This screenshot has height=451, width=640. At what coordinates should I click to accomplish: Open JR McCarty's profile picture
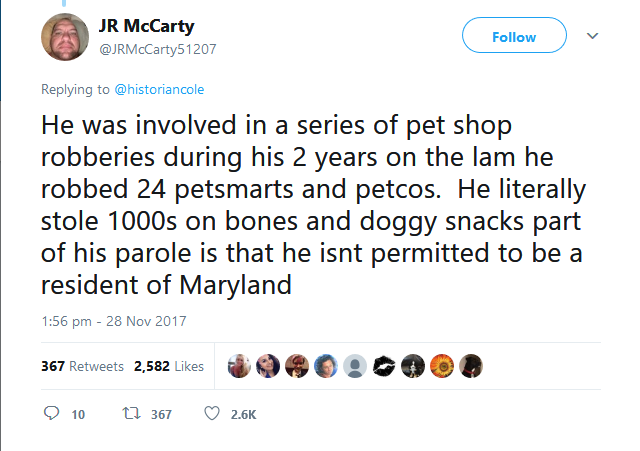pos(66,38)
